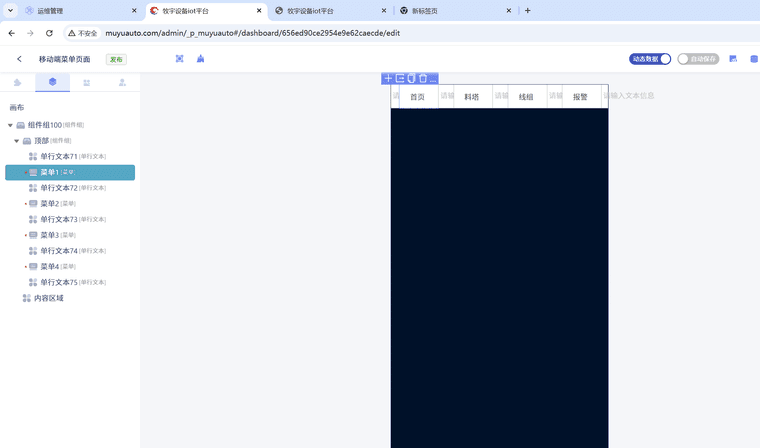Screen dimensions: 760x448
Task: Toggle the 自动保存 switch
Action: (x=698, y=59)
